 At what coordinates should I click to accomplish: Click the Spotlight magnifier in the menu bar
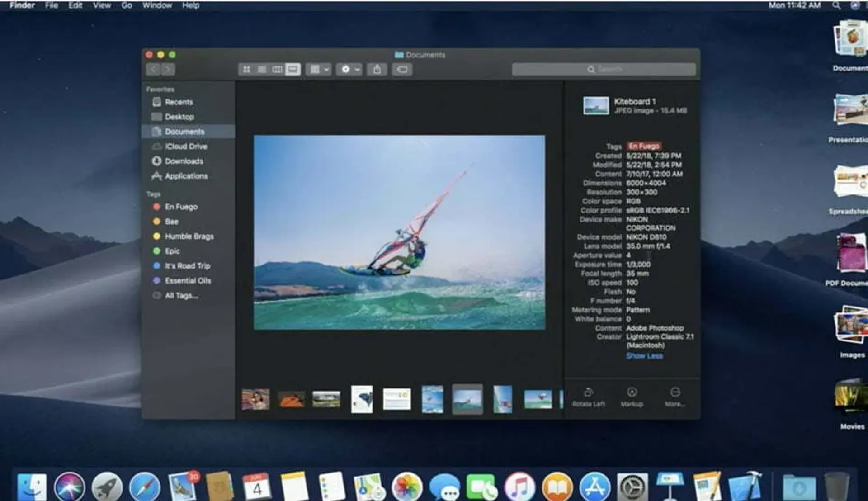[x=836, y=5]
